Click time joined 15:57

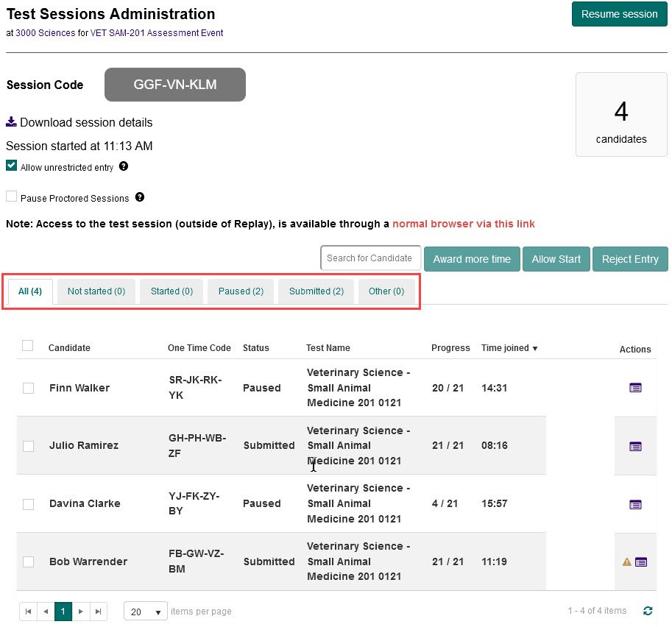[x=494, y=503]
